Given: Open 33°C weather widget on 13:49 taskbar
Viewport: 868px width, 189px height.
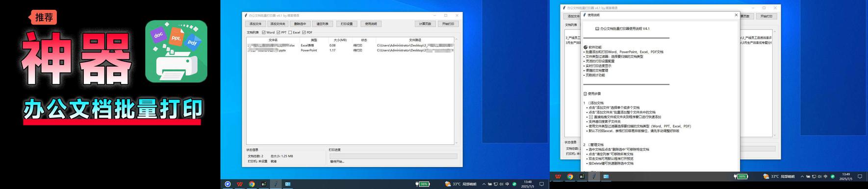Looking at the screenshot, I should [779, 176].
